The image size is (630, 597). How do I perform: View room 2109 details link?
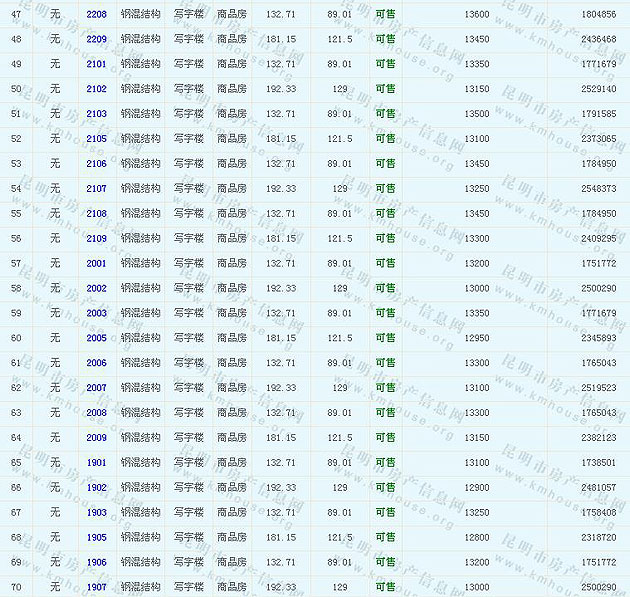tap(97, 239)
